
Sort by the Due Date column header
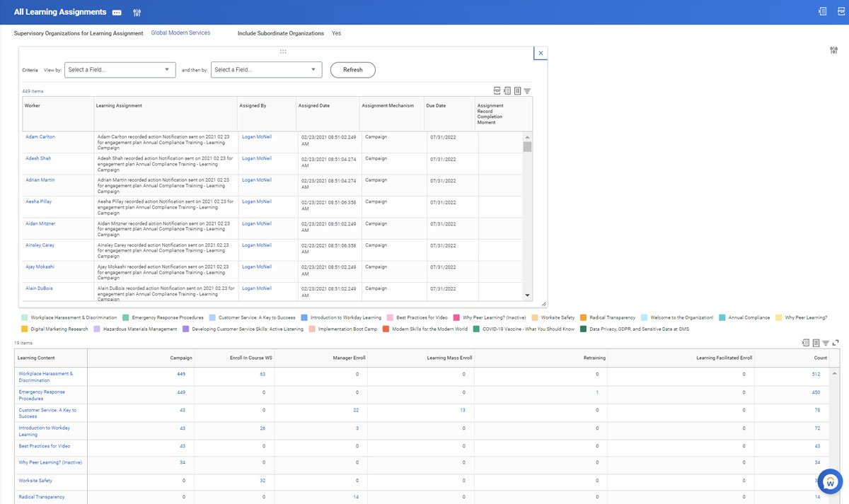click(449, 113)
